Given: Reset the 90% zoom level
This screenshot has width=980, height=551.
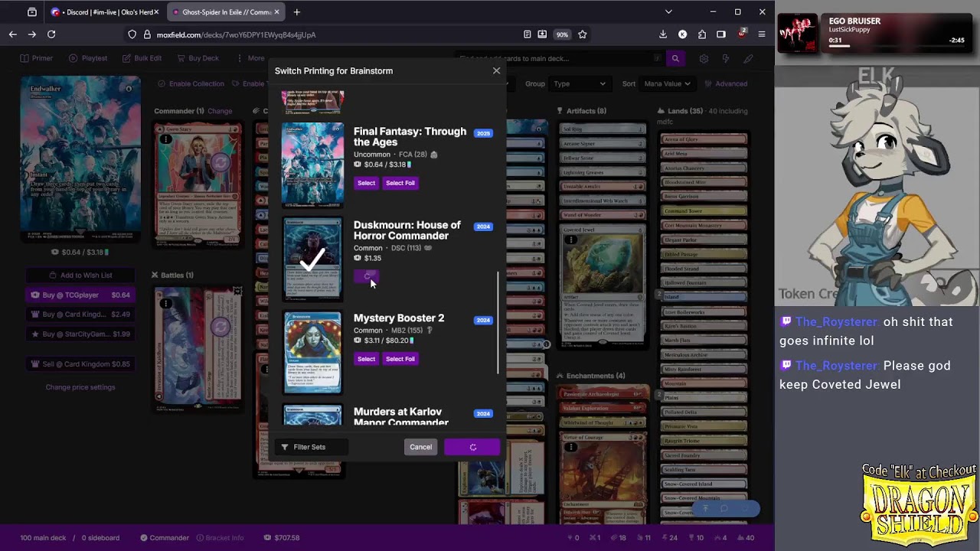Looking at the screenshot, I should pyautogui.click(x=563, y=34).
